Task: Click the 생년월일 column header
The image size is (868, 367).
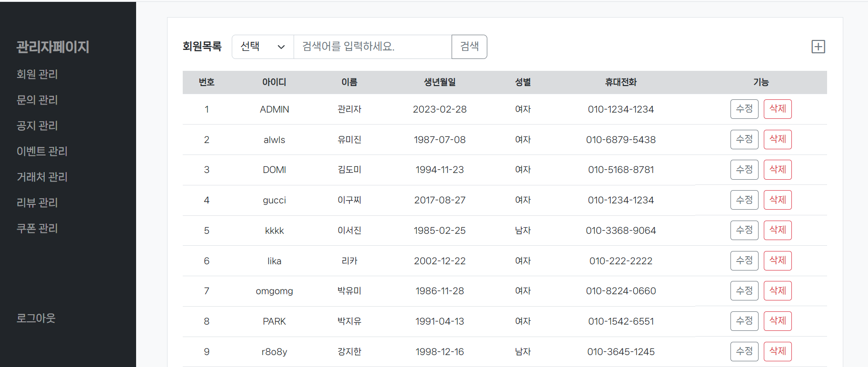Action: [x=440, y=82]
